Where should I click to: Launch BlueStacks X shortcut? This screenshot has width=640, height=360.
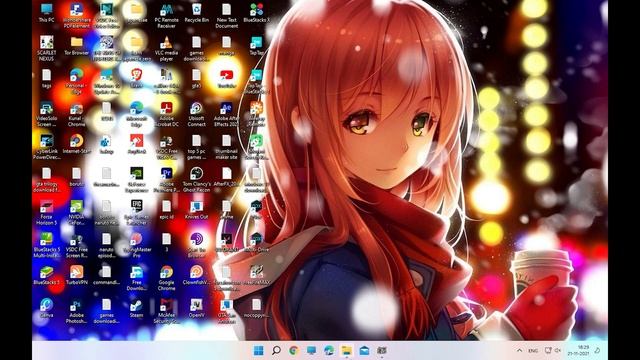(x=256, y=13)
